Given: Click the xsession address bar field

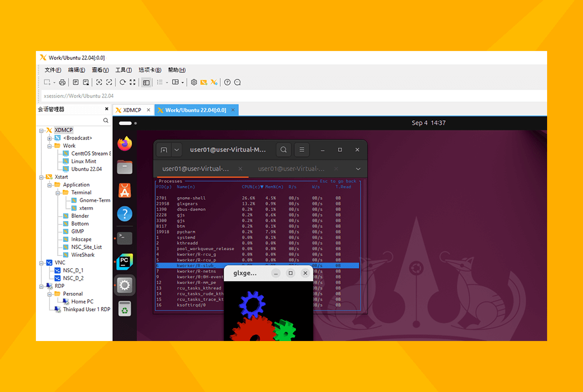Looking at the screenshot, I should [280, 96].
